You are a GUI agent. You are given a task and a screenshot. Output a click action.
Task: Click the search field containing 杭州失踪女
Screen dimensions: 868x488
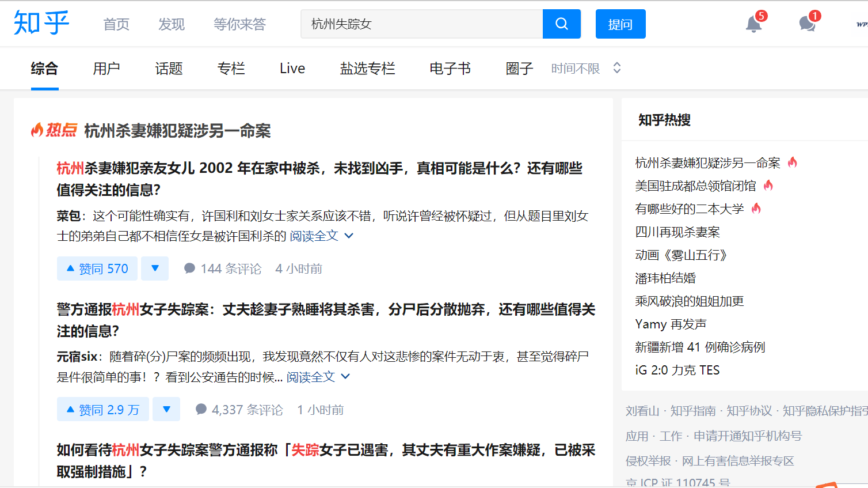pos(421,24)
